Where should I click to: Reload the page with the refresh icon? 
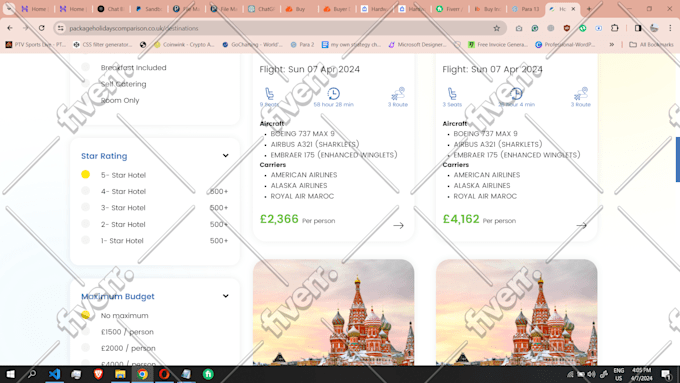pyautogui.click(x=42, y=28)
